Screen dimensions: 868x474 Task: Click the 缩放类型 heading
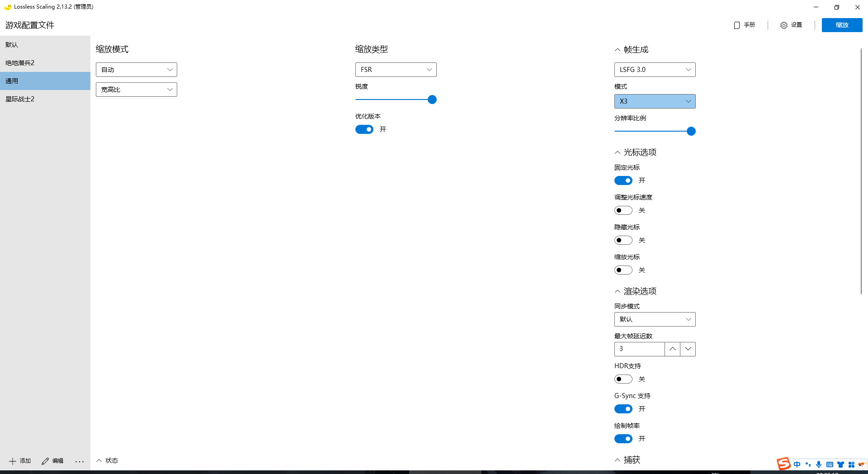[x=372, y=49]
